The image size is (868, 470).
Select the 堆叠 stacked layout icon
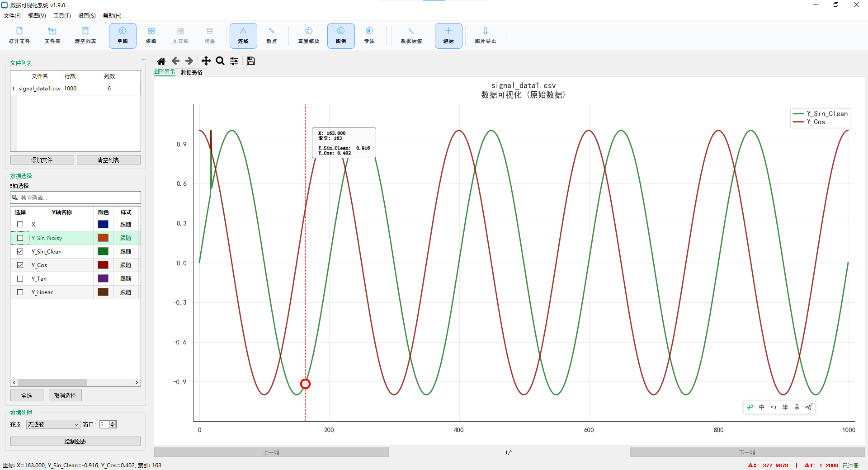coord(210,35)
